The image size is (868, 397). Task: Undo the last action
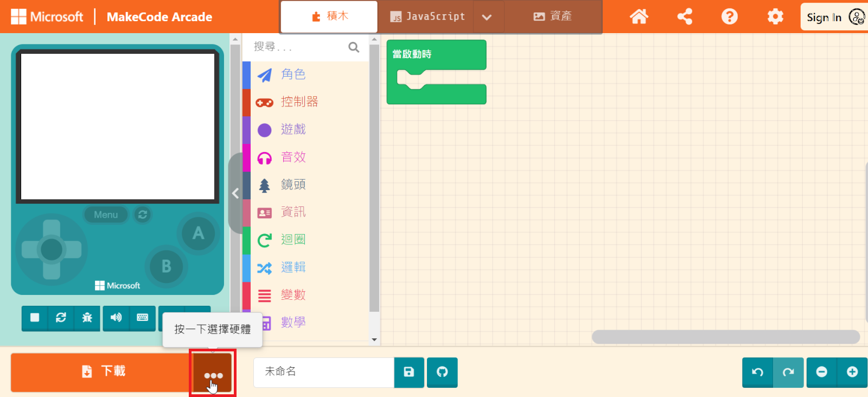[758, 372]
